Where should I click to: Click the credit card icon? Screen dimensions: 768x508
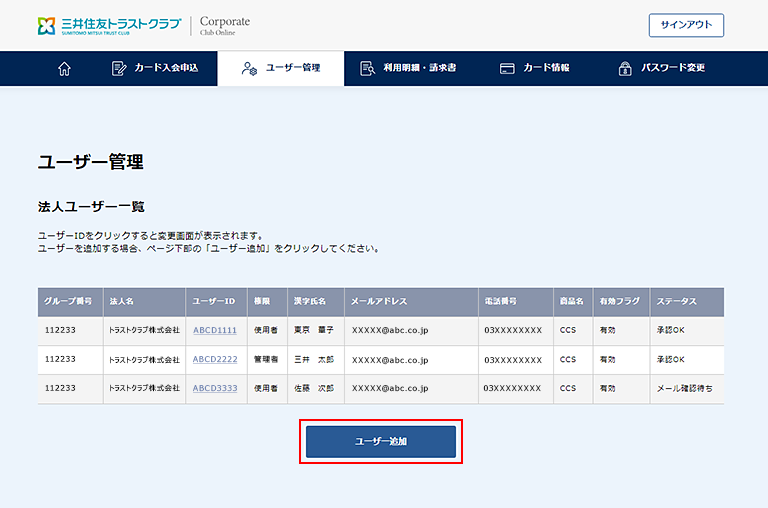coord(507,69)
